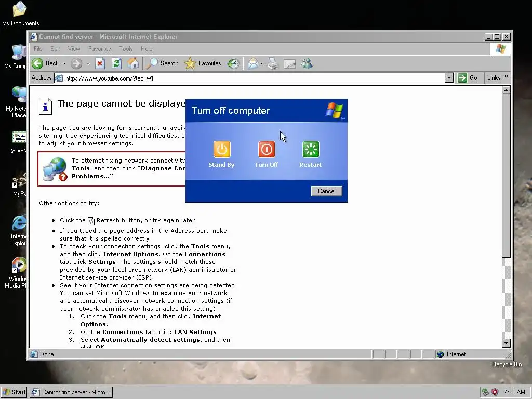Open the Home page icon

(133, 63)
